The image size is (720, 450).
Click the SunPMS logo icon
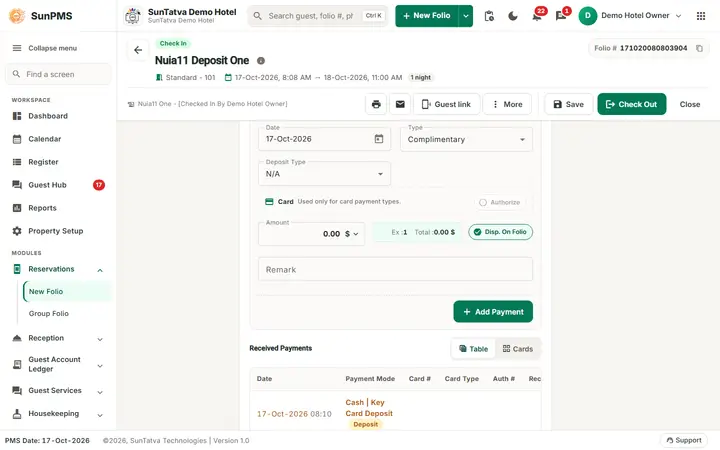click(17, 16)
